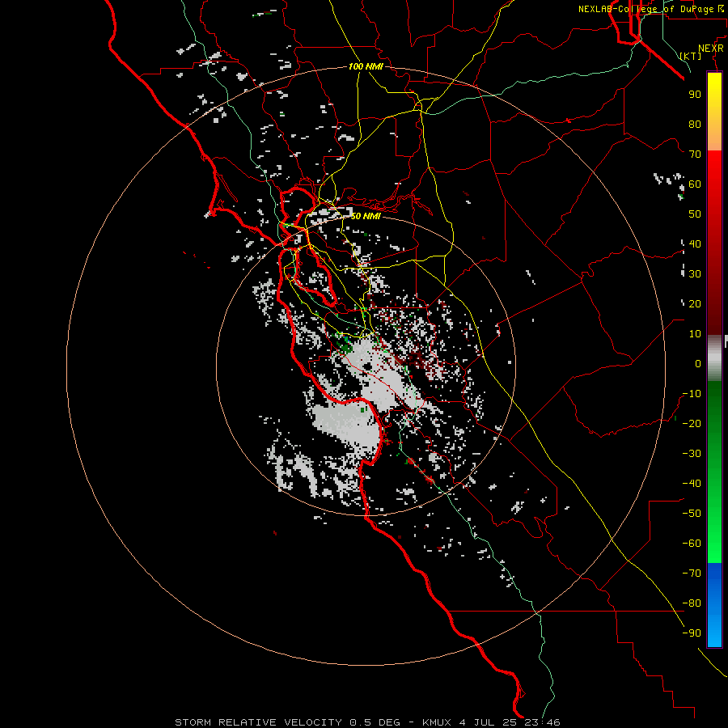Click the '0' value on the velocity scale
728x728 pixels.
pos(698,364)
